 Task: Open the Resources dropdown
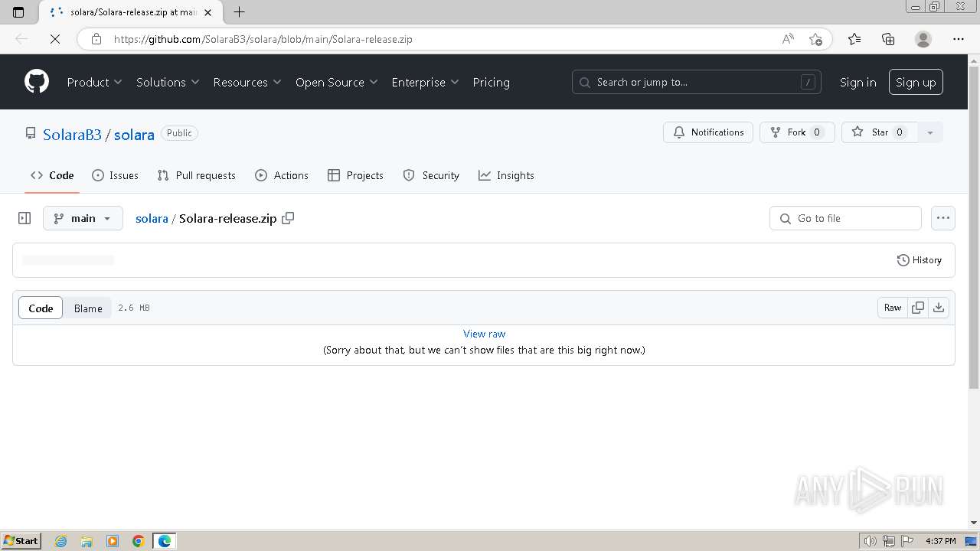click(x=247, y=82)
